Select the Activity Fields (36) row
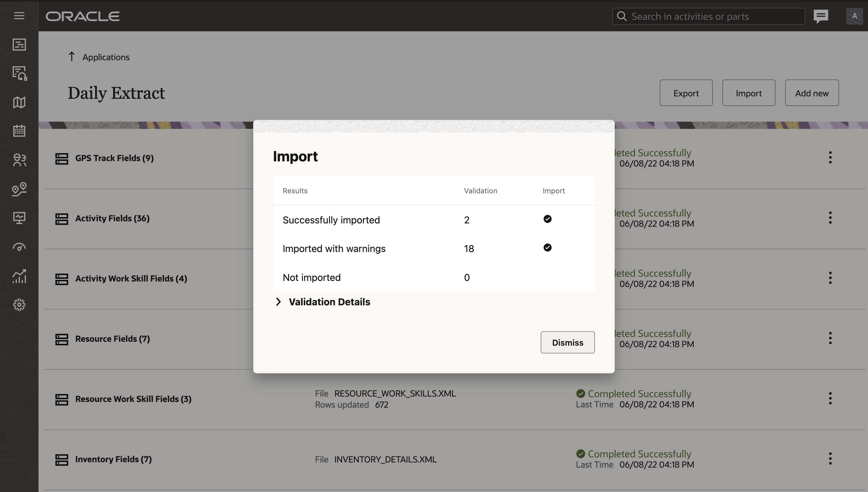 (112, 218)
